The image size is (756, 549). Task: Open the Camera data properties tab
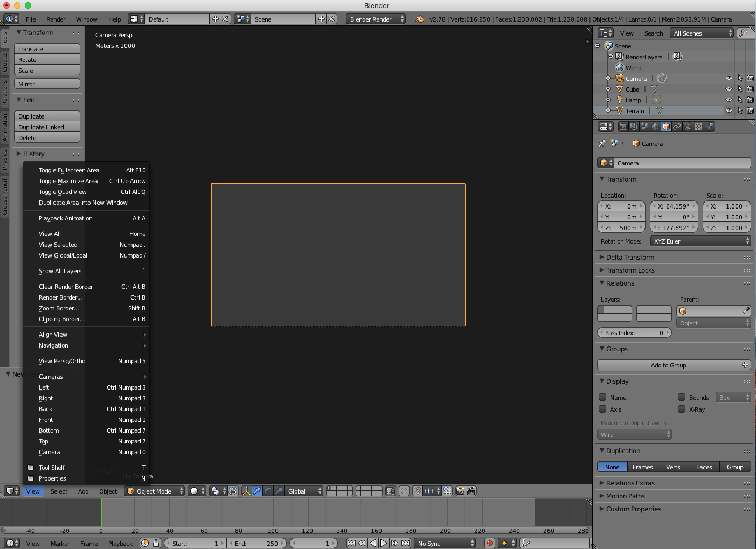pos(688,127)
